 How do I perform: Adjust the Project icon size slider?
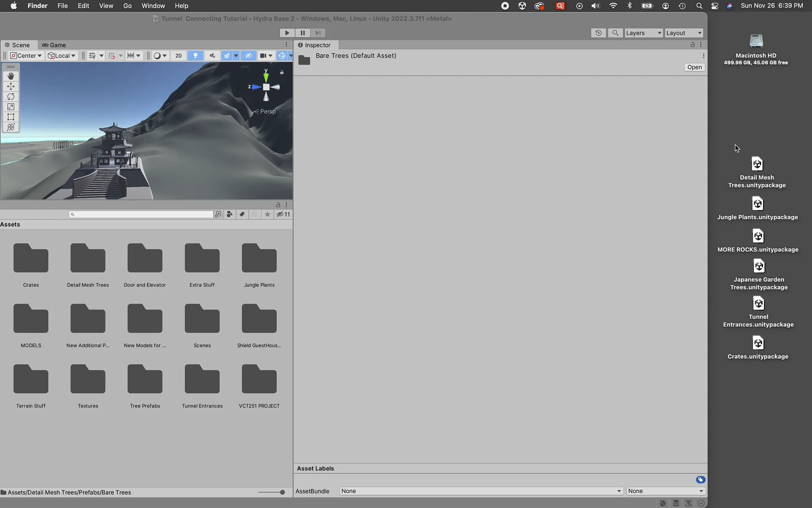click(x=272, y=492)
